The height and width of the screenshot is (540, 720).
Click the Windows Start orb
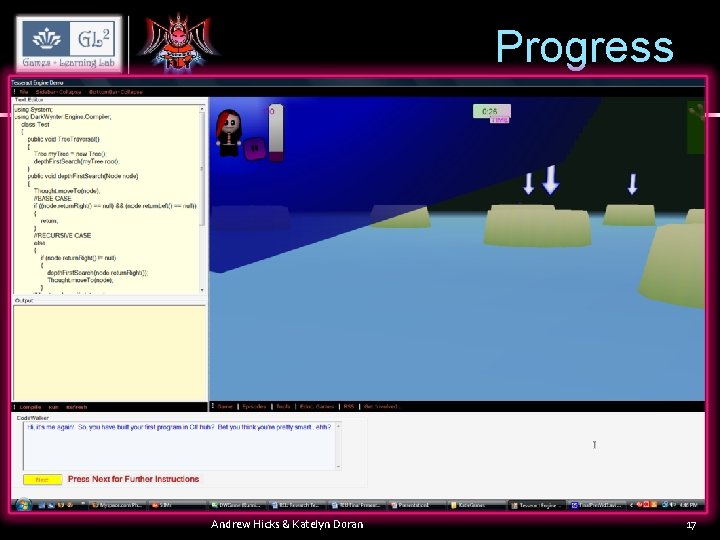coord(22,505)
